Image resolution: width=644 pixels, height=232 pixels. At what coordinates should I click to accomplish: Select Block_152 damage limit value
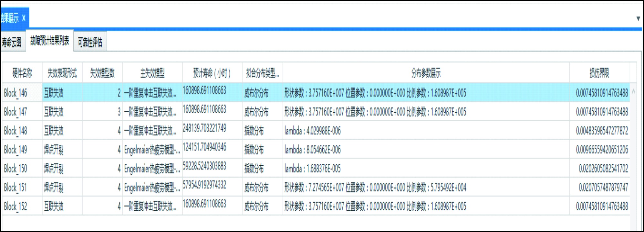[x=602, y=206]
